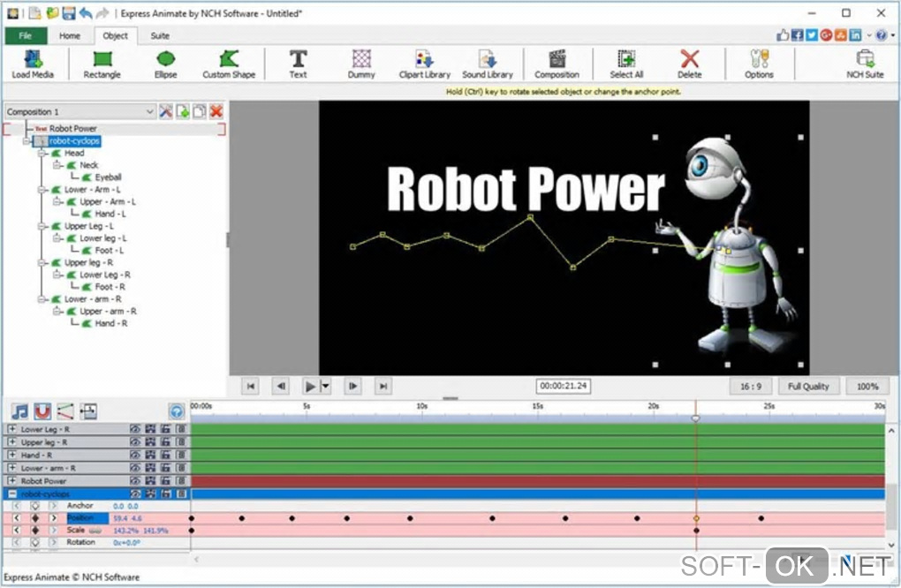901x588 pixels.
Task: Open the Sound Library
Action: [488, 64]
